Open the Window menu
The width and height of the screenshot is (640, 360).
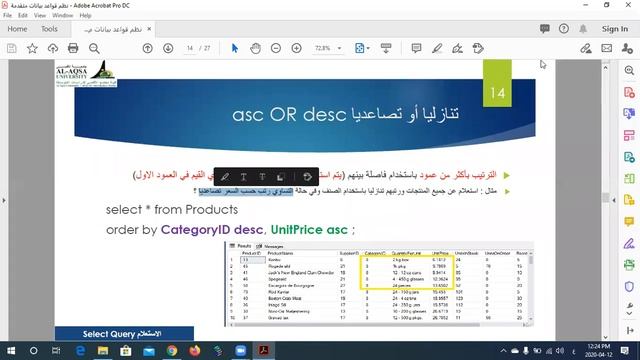pos(62,16)
